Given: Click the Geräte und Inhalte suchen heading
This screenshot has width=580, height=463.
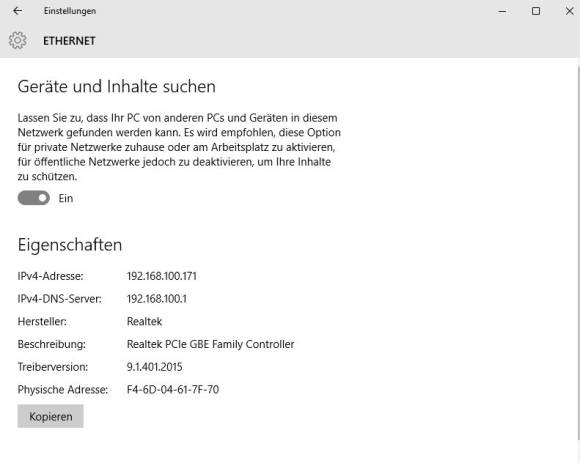Looking at the screenshot, I should pyautogui.click(x=117, y=87).
